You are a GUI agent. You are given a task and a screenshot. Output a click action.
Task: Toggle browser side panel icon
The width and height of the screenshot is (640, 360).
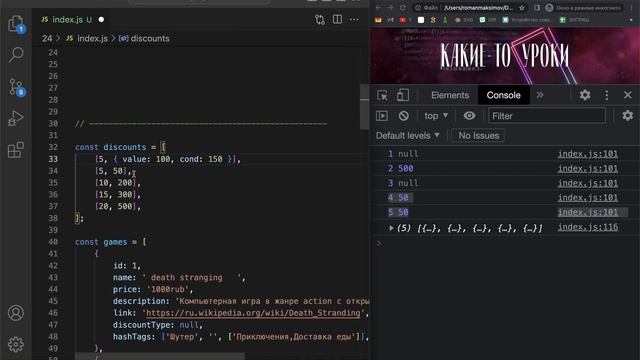[x=537, y=8]
